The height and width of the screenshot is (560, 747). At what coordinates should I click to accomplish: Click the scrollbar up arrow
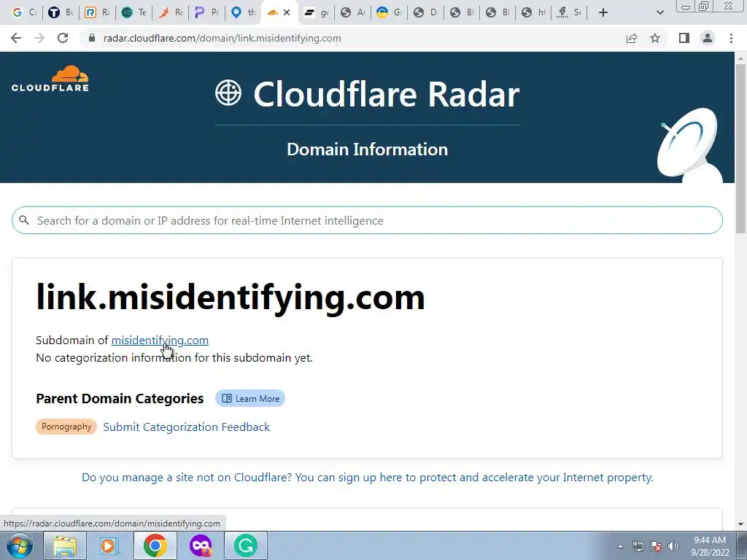coord(740,58)
